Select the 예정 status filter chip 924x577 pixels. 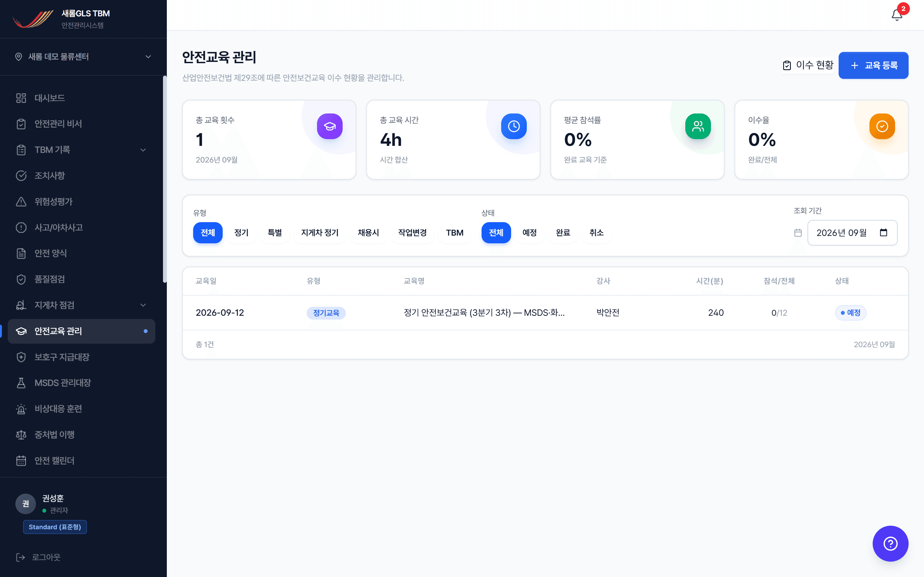pos(530,233)
